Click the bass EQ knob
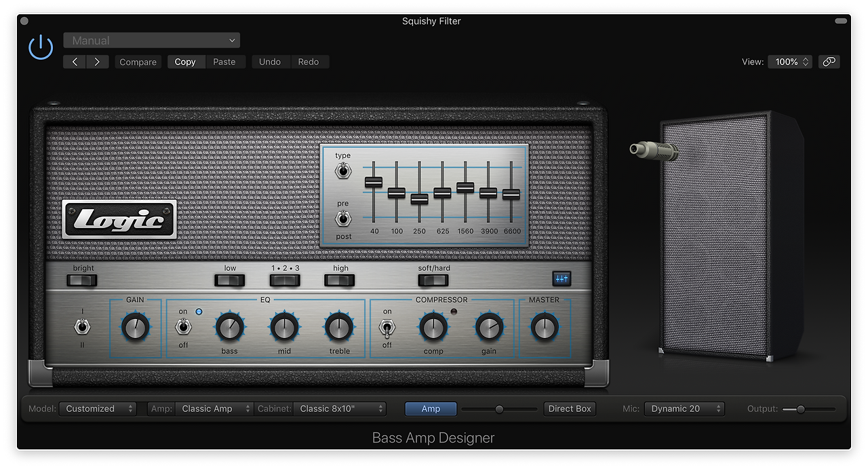 pyautogui.click(x=229, y=328)
